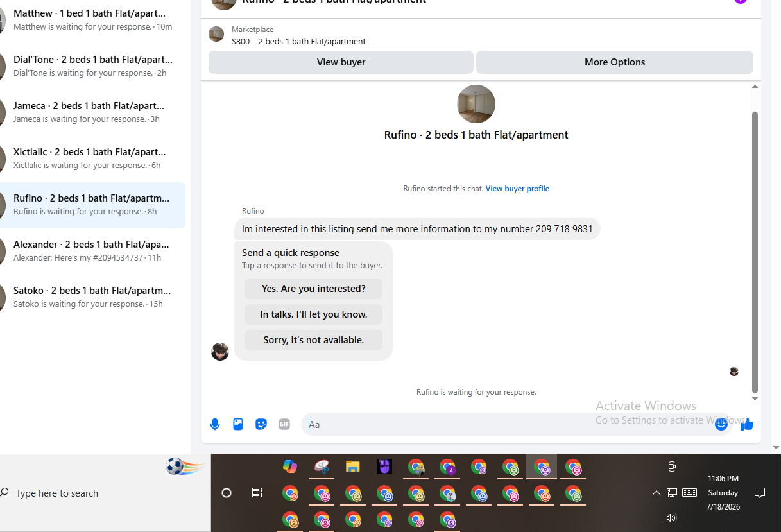The height and width of the screenshot is (532, 781).
Task: Open Jameca's conversation
Action: click(x=92, y=112)
